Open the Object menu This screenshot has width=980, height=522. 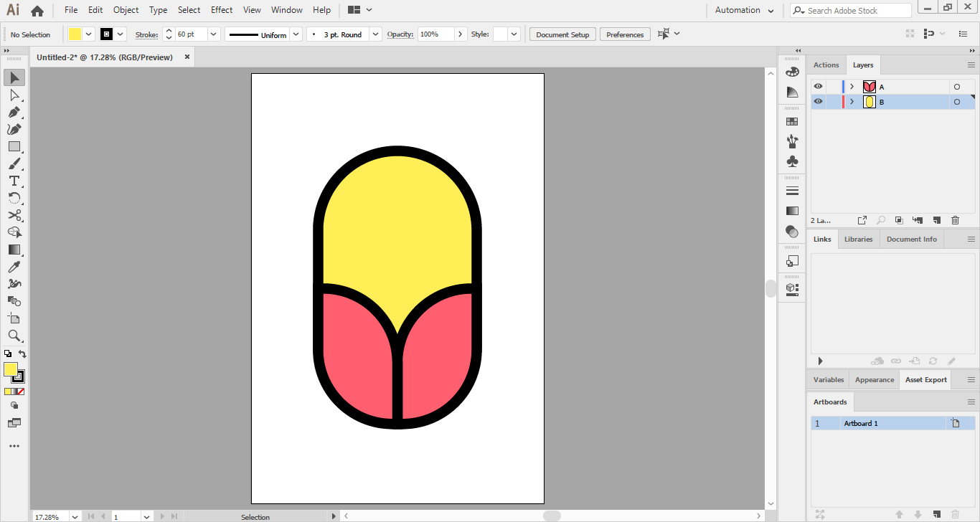[x=126, y=10]
